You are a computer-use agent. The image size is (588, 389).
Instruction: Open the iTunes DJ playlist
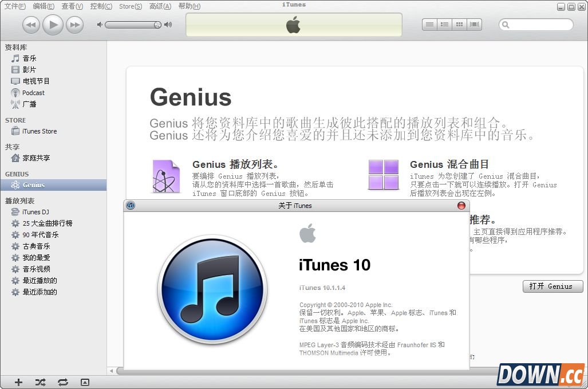click(x=33, y=211)
